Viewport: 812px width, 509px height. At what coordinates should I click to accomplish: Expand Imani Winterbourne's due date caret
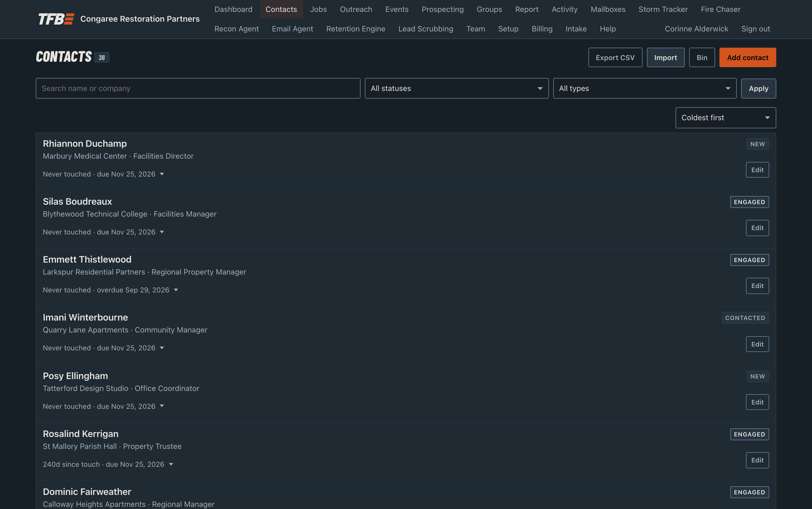point(162,348)
